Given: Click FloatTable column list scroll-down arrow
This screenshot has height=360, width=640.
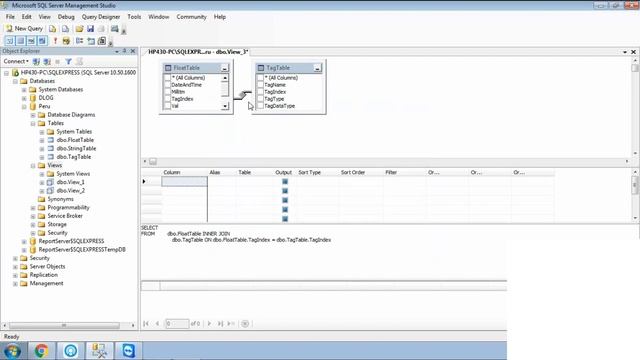Looking at the screenshot, I should [225, 106].
